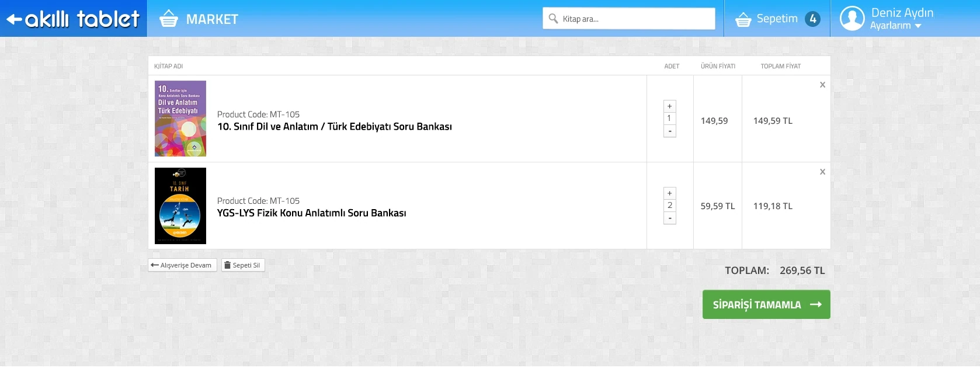This screenshot has height=368, width=980.
Task: Click the Deniz Aydın profile avatar
Action: 852,19
